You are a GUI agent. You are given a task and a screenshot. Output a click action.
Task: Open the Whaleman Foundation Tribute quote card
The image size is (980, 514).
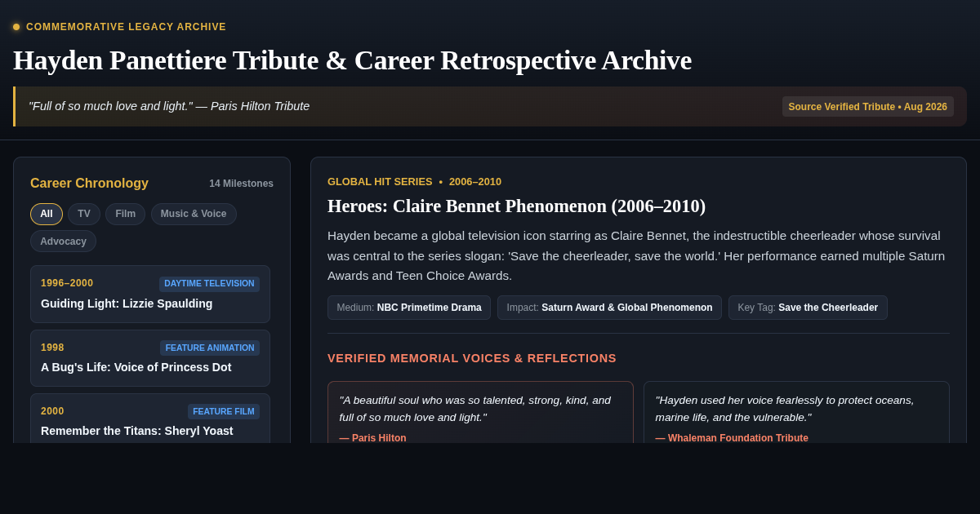pyautogui.click(x=796, y=413)
